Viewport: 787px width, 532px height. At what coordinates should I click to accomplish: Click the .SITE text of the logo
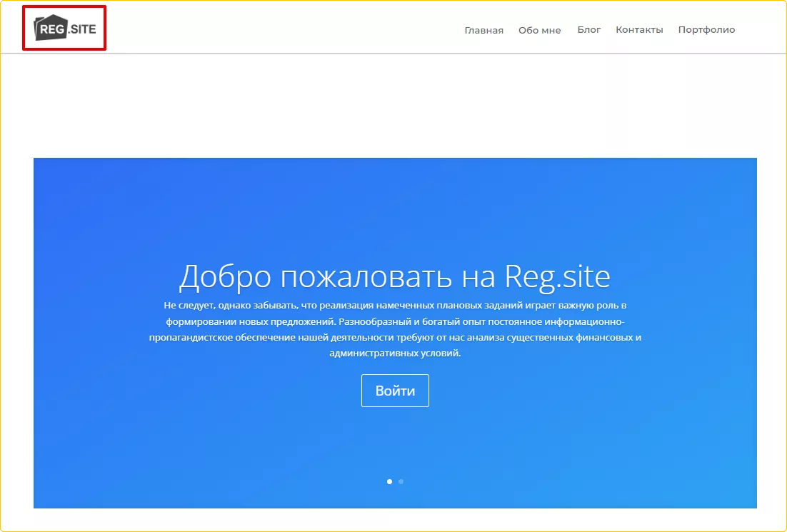(83, 29)
